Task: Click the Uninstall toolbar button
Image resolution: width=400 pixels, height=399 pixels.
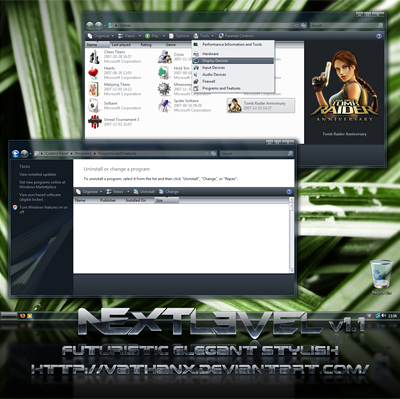Action: point(144,192)
